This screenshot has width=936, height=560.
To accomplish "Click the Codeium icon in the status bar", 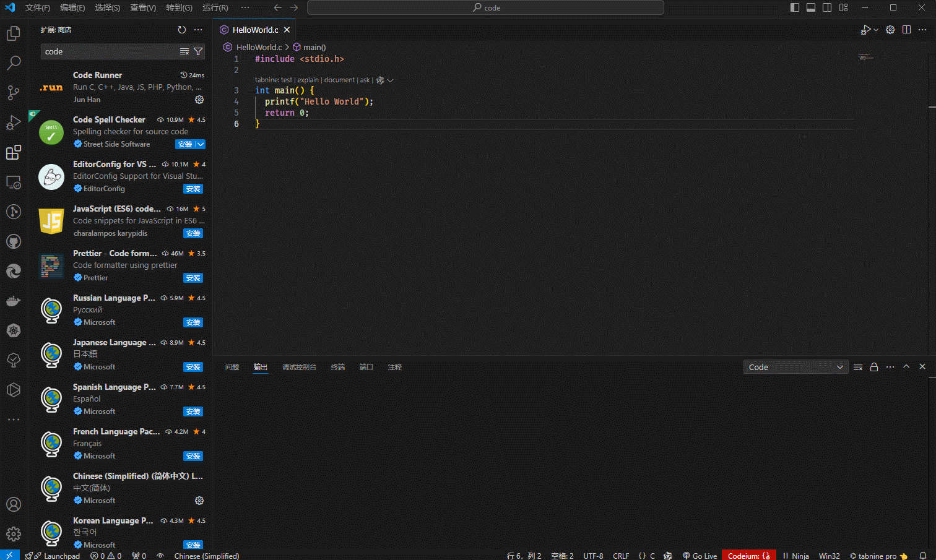I will (748, 555).
